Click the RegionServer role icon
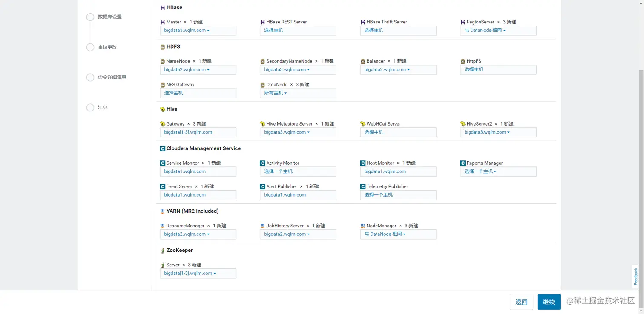Viewport: 644px width, 314px height. pyautogui.click(x=463, y=22)
